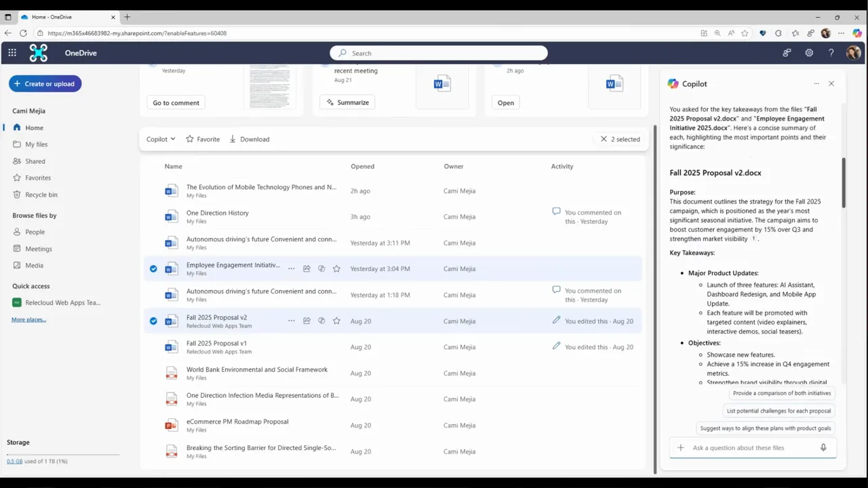Screen dimensions: 868x488
Task: Click the PDF icon of World Bank Environmental file
Action: coord(172,373)
